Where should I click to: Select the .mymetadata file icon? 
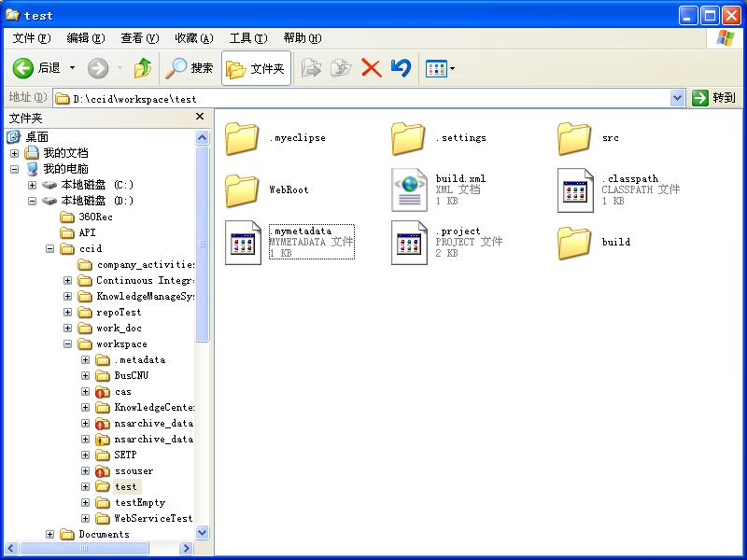tap(243, 243)
